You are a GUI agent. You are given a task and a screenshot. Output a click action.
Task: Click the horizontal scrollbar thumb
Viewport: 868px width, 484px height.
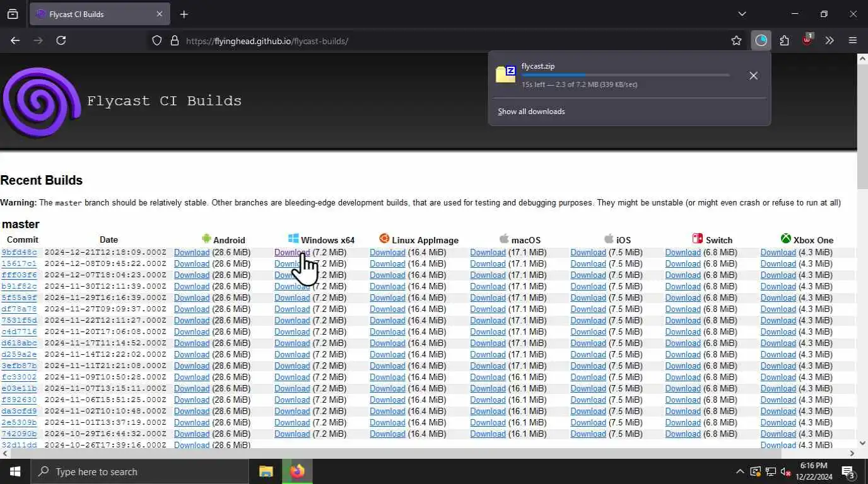point(395,453)
